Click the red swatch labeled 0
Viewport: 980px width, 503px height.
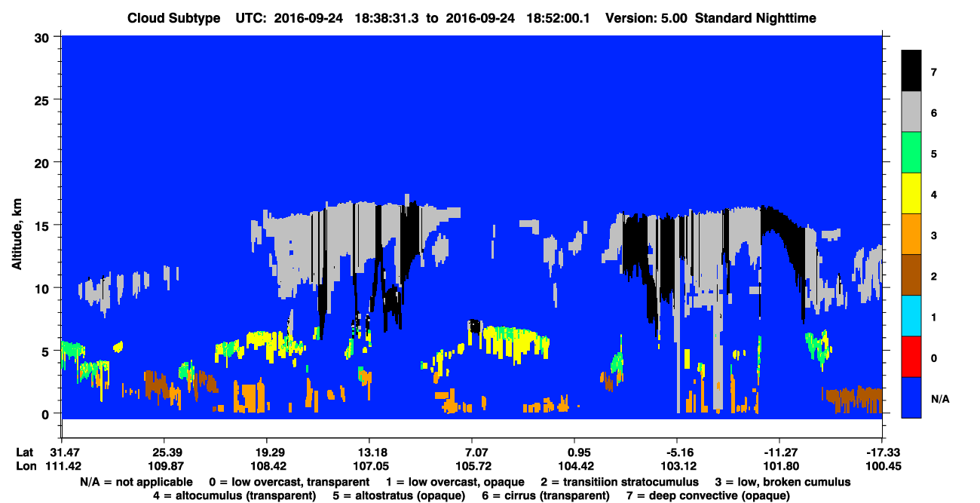pos(911,356)
